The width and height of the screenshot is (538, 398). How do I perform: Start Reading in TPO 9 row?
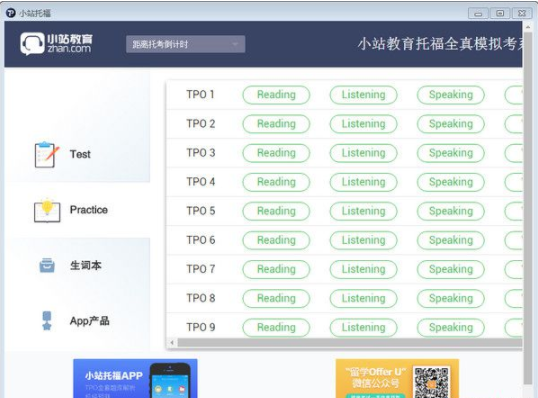(x=276, y=327)
